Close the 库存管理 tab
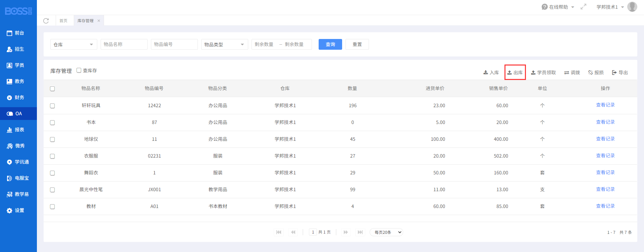Screen dimensions: 644x252 [99, 21]
